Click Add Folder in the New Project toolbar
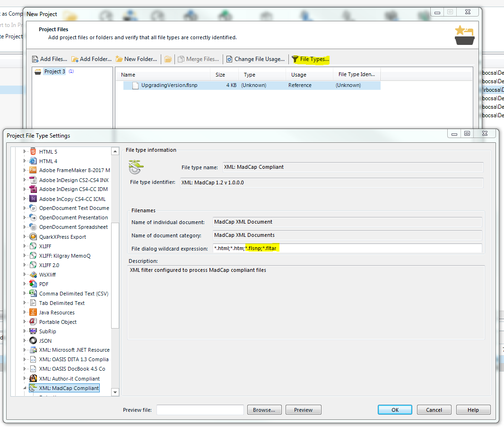Image resolution: width=504 pixels, height=434 pixels. tap(92, 59)
